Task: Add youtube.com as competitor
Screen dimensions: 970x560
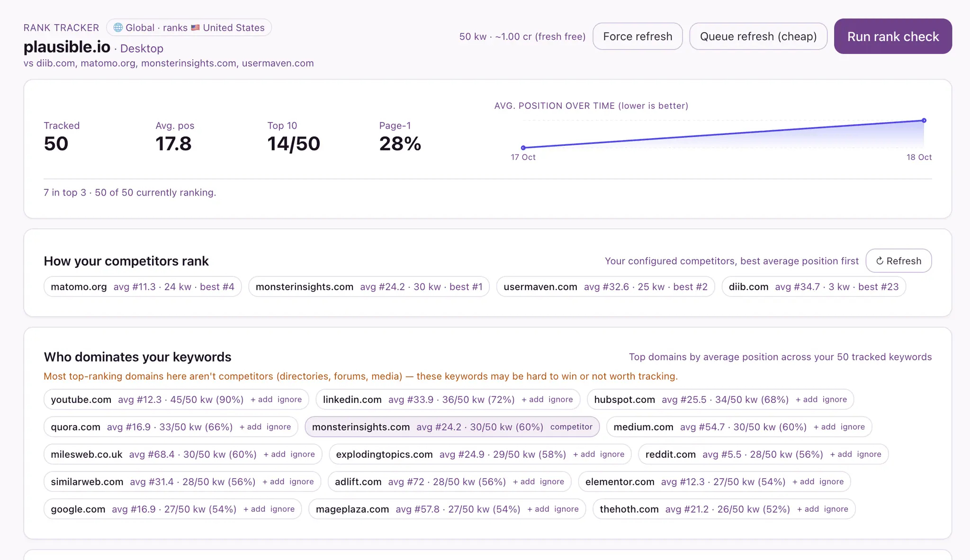Action: (x=261, y=400)
